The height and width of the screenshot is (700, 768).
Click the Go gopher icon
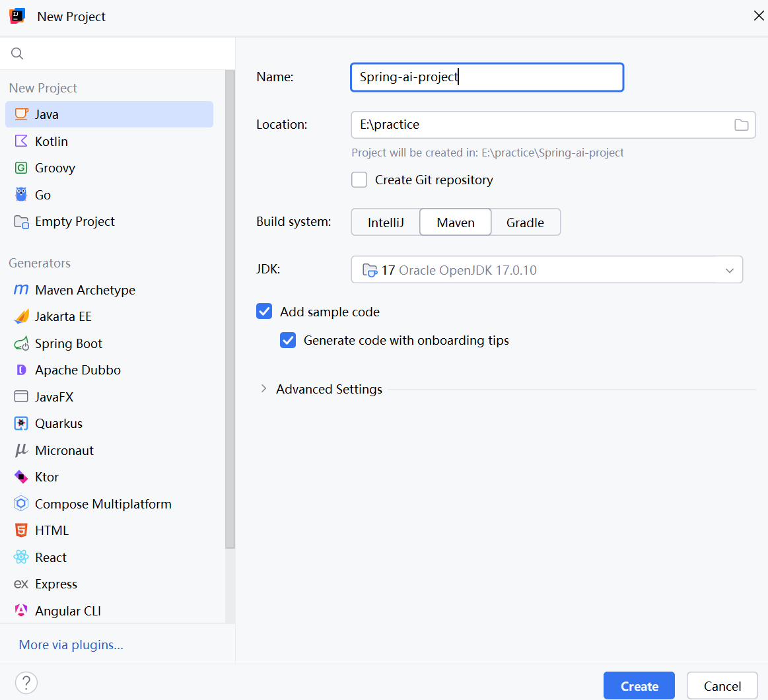tap(21, 194)
